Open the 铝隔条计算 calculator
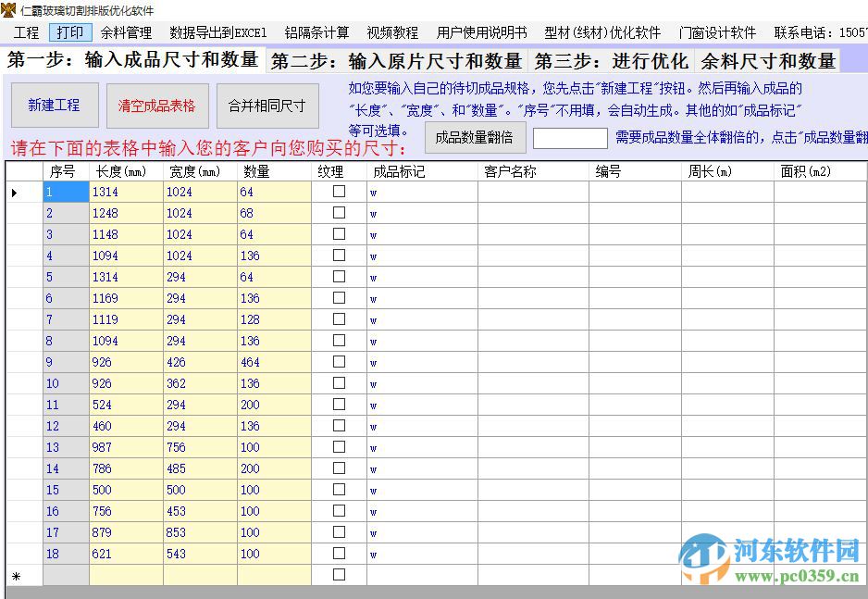 coord(316,31)
